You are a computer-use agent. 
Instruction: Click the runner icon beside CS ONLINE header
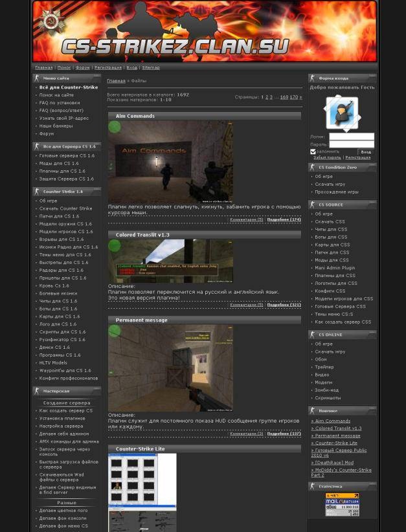tap(313, 335)
